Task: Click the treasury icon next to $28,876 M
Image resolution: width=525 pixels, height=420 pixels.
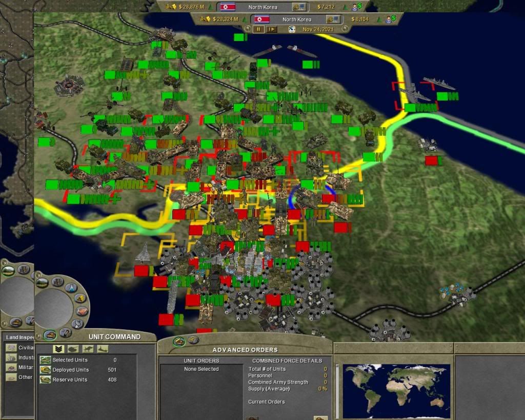Action: coord(171,6)
